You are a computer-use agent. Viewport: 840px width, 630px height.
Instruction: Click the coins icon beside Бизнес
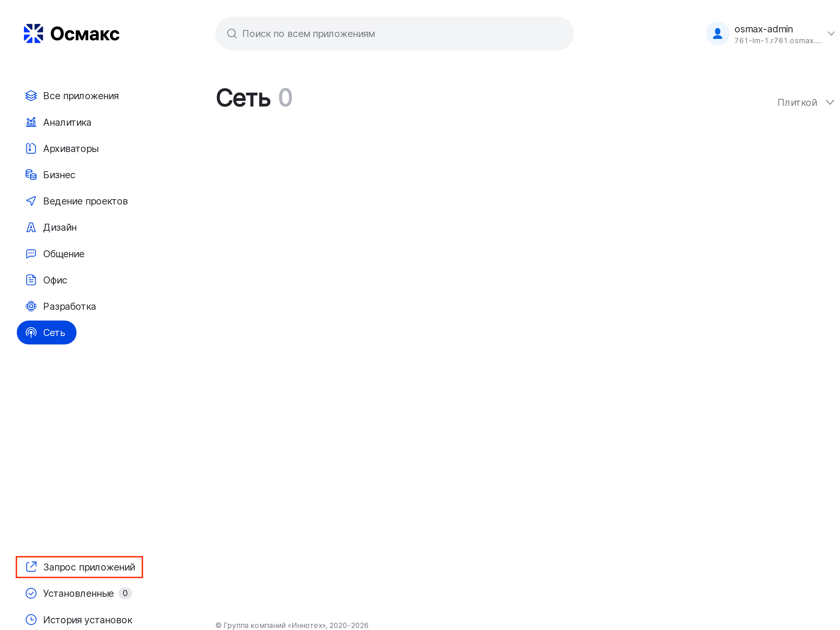coord(31,175)
